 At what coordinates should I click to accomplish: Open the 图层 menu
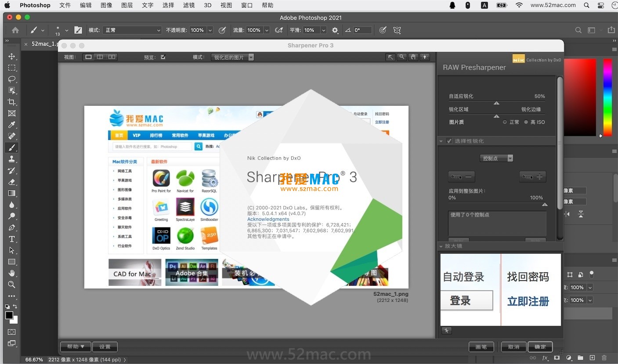(127, 5)
